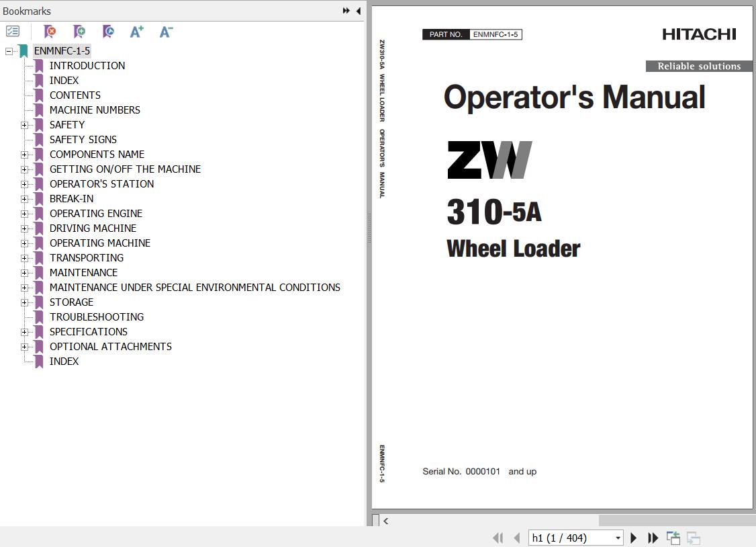Expand the OPERATING ENGINE bookmark
Image resolution: width=756 pixels, height=547 pixels.
(24, 214)
